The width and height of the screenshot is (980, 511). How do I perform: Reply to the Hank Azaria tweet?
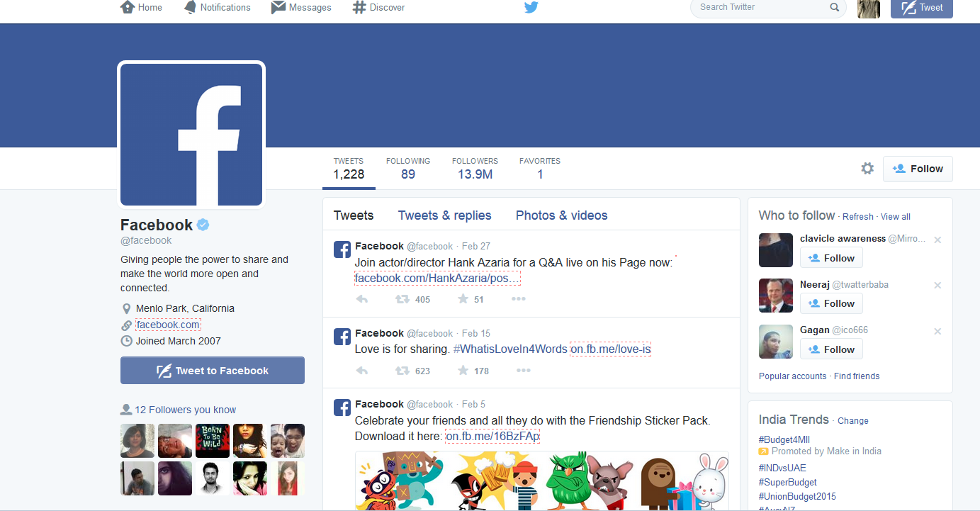coord(361,299)
